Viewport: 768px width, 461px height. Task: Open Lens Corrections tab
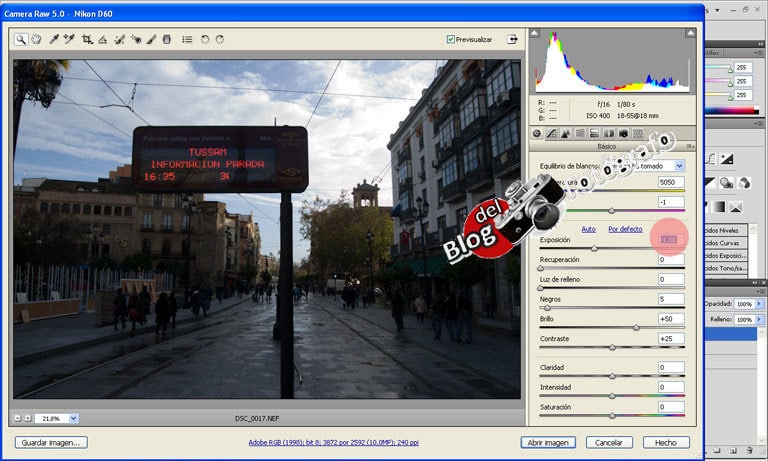click(x=609, y=133)
